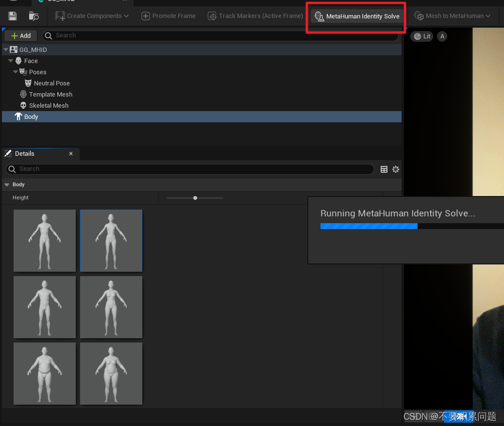504x426 pixels.
Task: Toggle the A view button in viewport
Action: [442, 36]
